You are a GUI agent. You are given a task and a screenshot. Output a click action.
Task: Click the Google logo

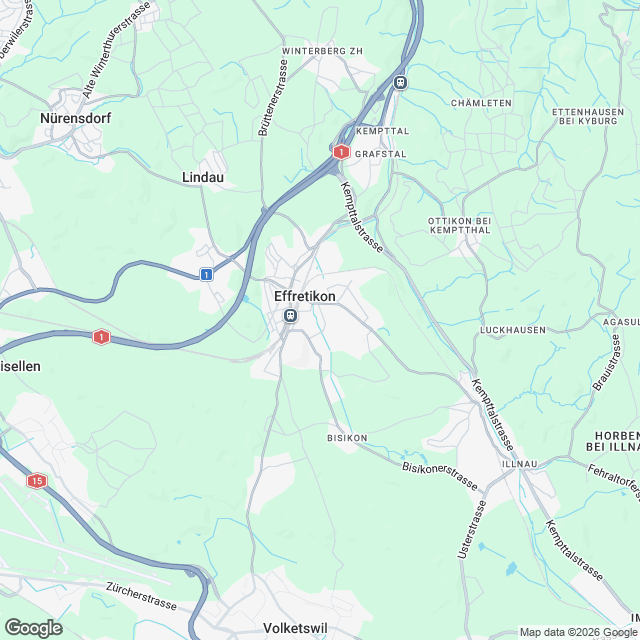coord(34,628)
